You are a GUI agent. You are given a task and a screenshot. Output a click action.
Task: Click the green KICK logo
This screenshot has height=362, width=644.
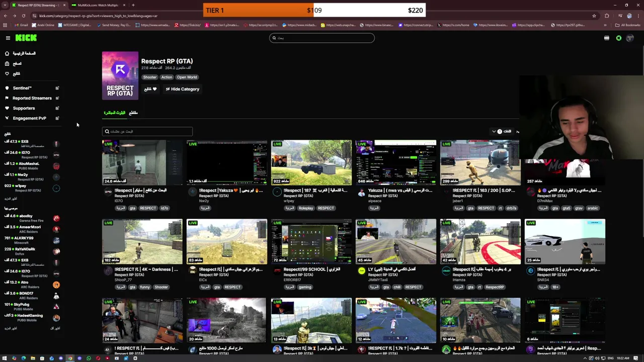pos(26,38)
